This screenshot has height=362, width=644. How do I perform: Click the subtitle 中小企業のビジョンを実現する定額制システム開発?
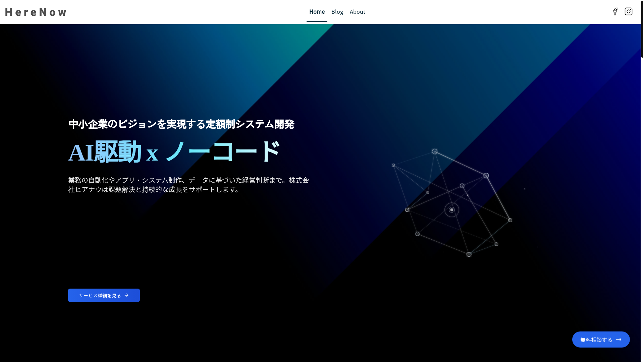tap(181, 124)
